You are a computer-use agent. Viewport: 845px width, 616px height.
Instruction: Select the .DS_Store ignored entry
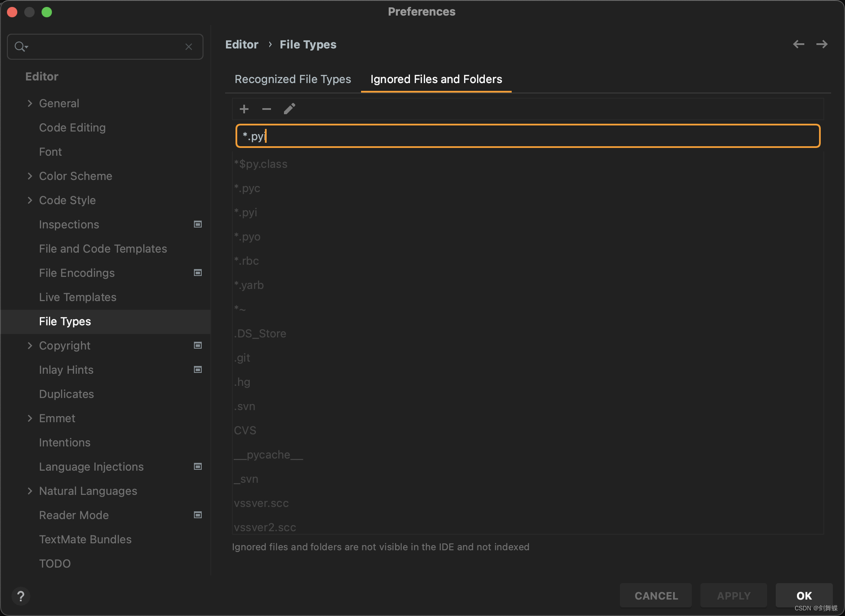tap(260, 334)
